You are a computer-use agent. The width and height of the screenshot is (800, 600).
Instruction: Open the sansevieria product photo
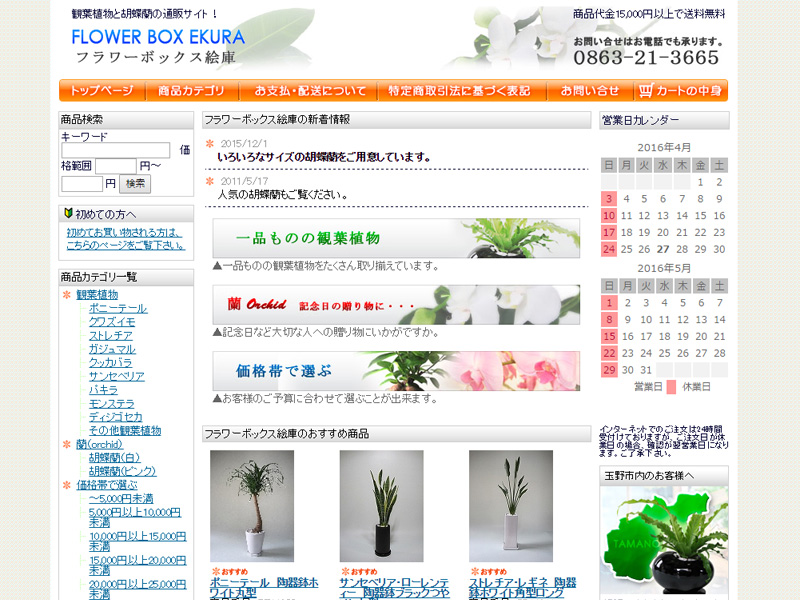[382, 506]
